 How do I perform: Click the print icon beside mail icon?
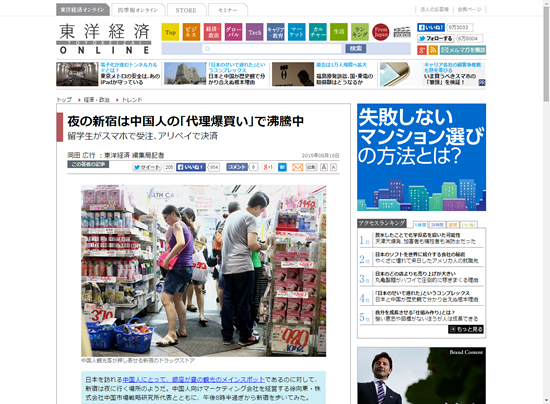coord(311,167)
